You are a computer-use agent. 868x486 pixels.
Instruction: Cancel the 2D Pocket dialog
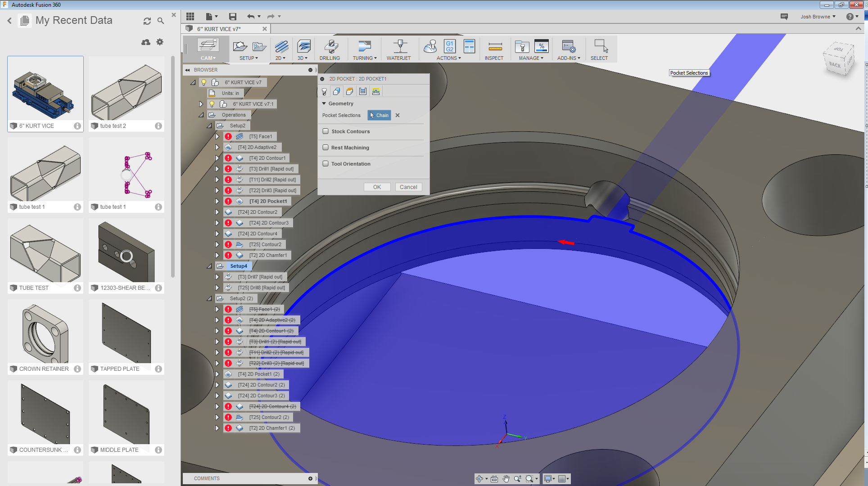(x=408, y=187)
